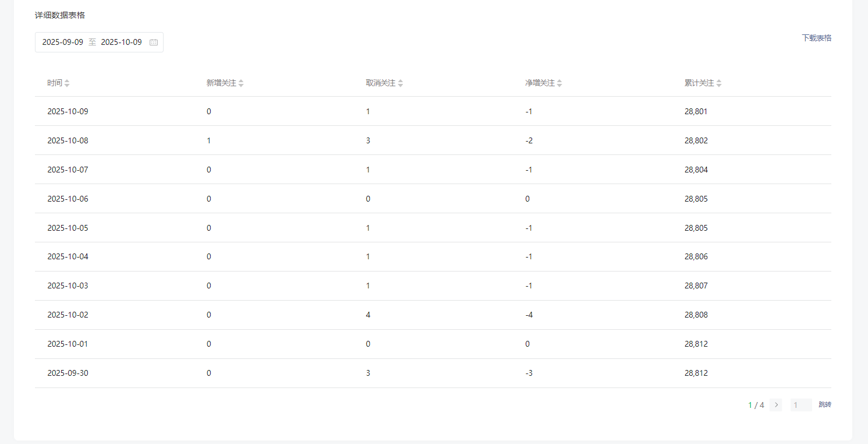Image resolution: width=868 pixels, height=444 pixels.
Task: Sort by 新增关注 column sort icon
Action: click(x=241, y=83)
